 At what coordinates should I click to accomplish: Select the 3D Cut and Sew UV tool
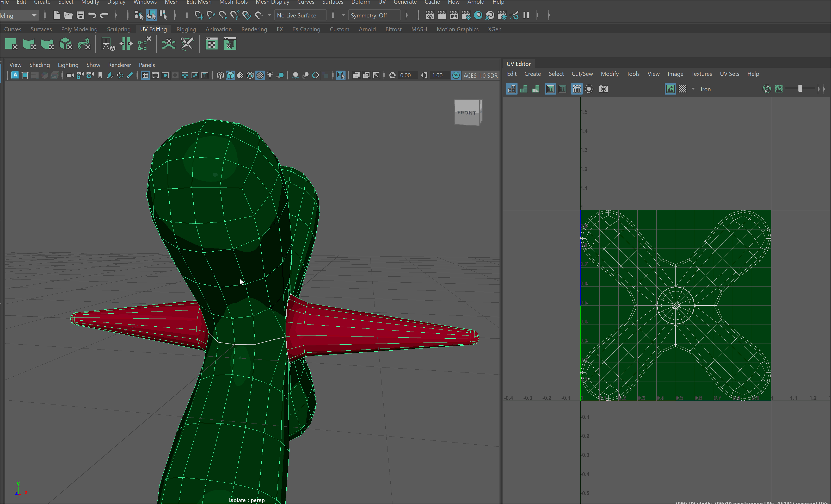pos(187,44)
